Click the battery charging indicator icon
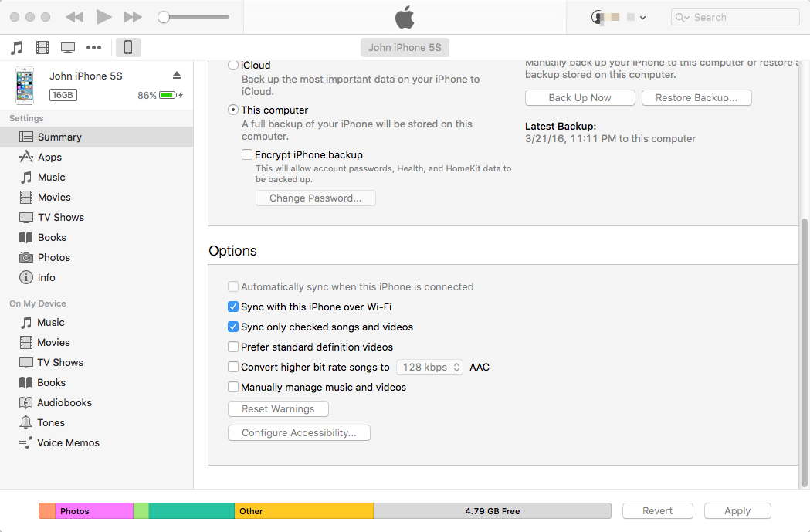Image resolution: width=810 pixels, height=532 pixels. coord(171,95)
